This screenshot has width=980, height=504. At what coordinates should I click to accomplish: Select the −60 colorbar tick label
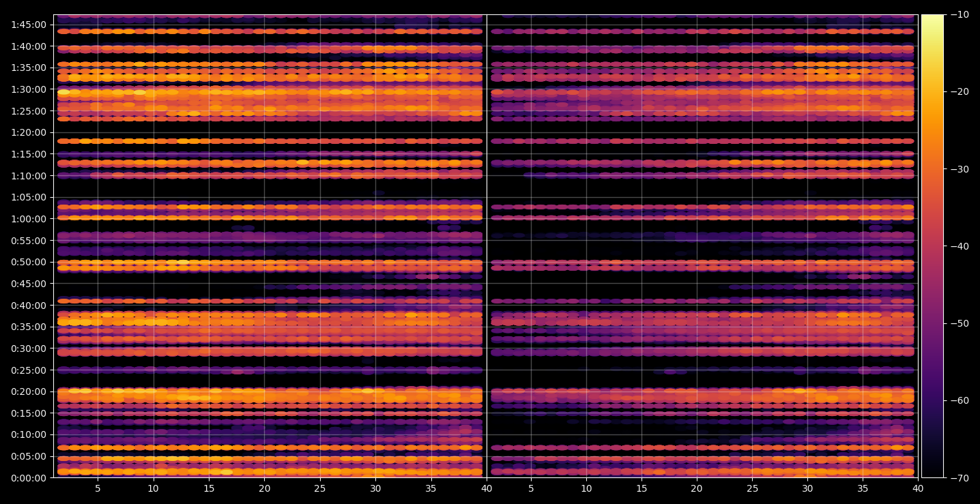tap(959, 400)
